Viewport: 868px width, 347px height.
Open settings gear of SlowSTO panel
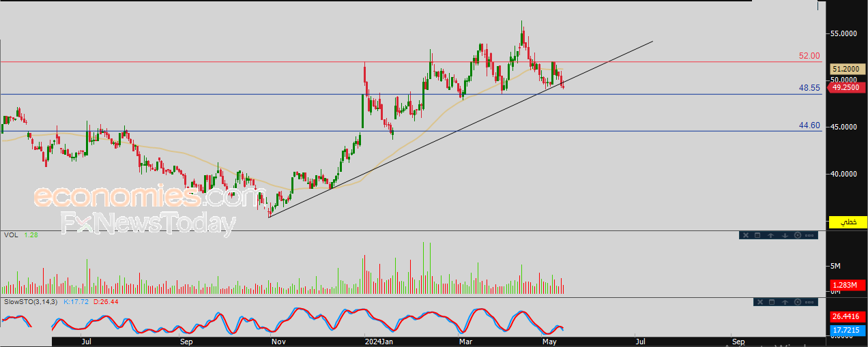coord(798,302)
